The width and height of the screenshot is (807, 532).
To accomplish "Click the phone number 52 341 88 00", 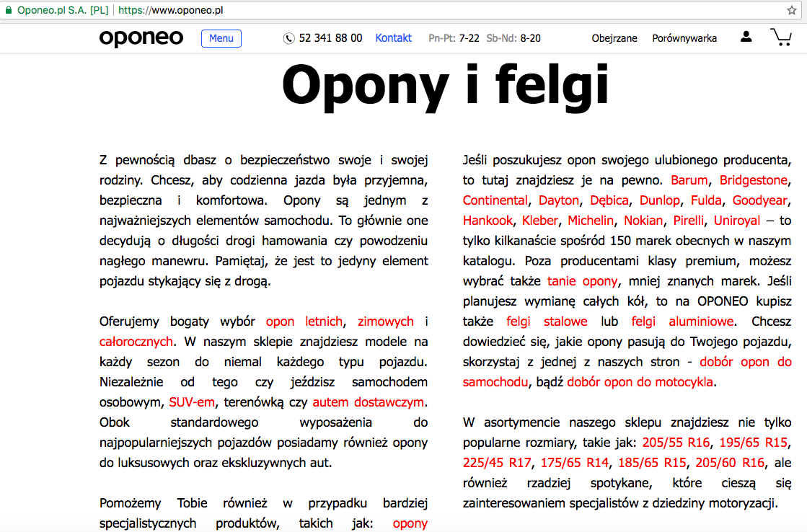I will [x=330, y=38].
